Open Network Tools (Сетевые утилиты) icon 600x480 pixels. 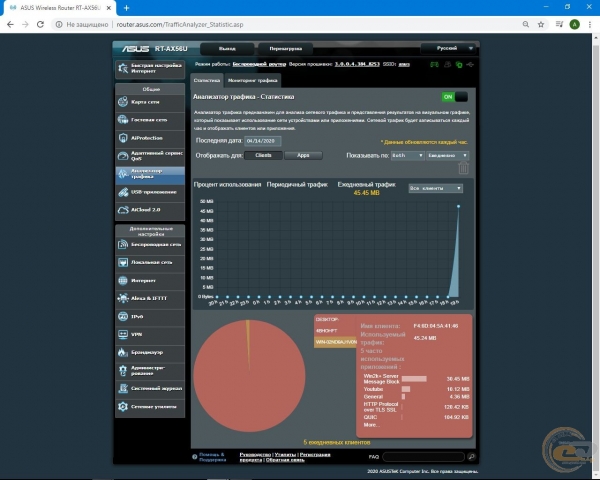point(123,407)
